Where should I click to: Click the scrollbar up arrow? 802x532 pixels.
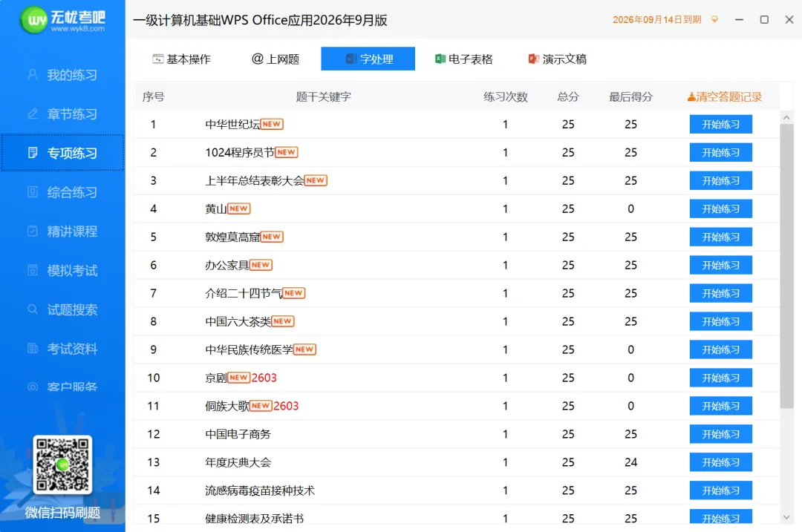click(786, 117)
